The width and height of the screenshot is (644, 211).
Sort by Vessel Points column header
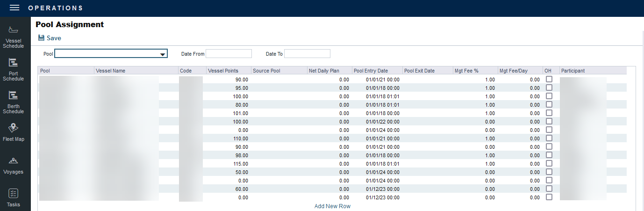point(223,71)
